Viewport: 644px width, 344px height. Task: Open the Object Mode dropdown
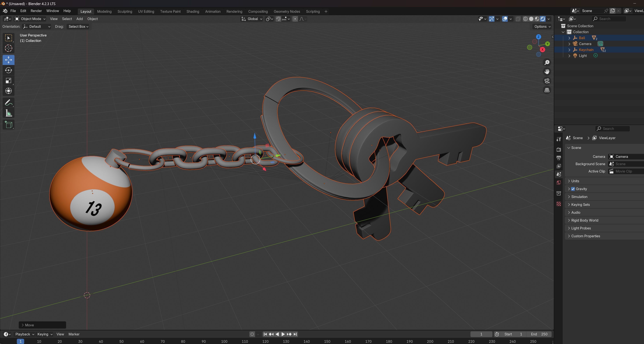coord(30,19)
